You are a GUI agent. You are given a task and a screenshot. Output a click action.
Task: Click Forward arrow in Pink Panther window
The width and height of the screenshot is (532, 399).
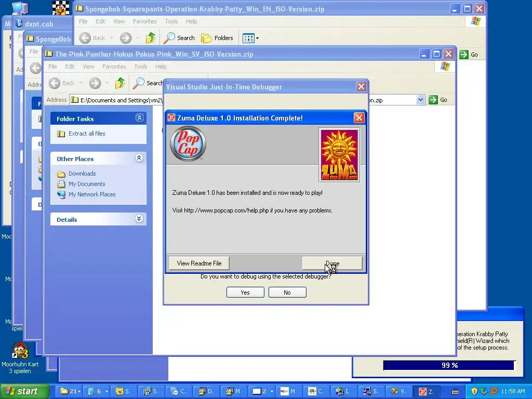[x=95, y=83]
